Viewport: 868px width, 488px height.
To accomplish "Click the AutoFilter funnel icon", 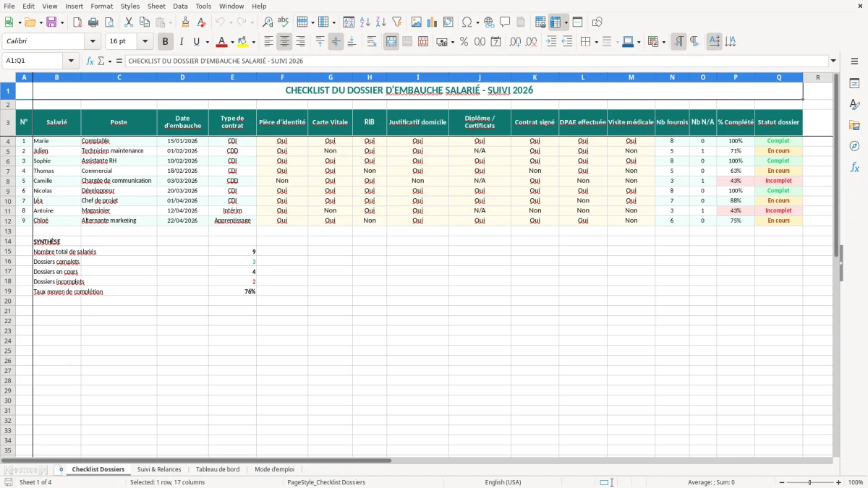I will tap(397, 22).
